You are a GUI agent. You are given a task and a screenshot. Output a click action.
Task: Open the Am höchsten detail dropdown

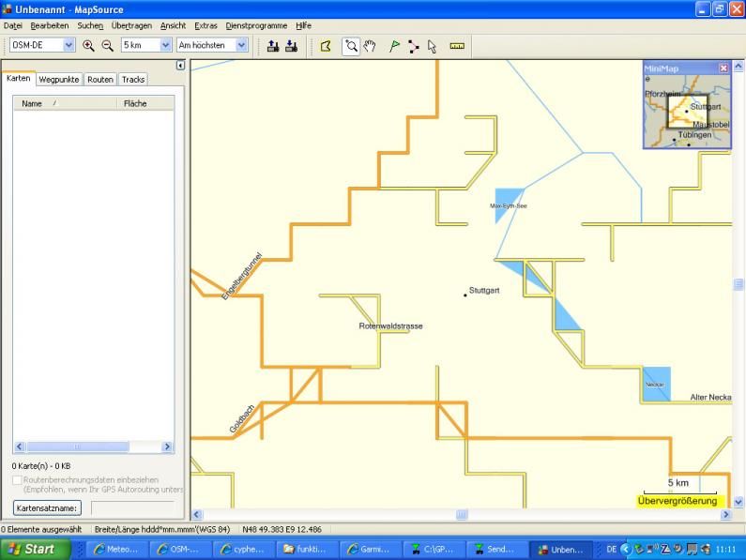pyautogui.click(x=242, y=45)
